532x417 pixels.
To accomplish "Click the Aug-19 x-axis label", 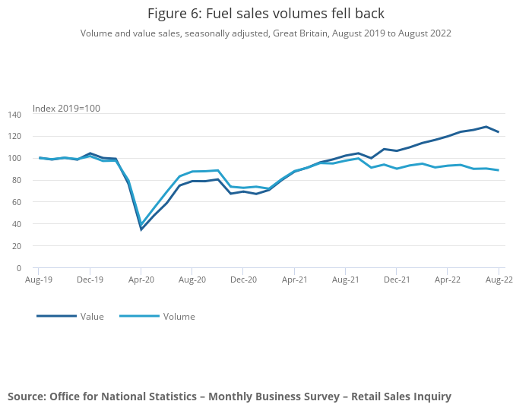I will coord(38,280).
